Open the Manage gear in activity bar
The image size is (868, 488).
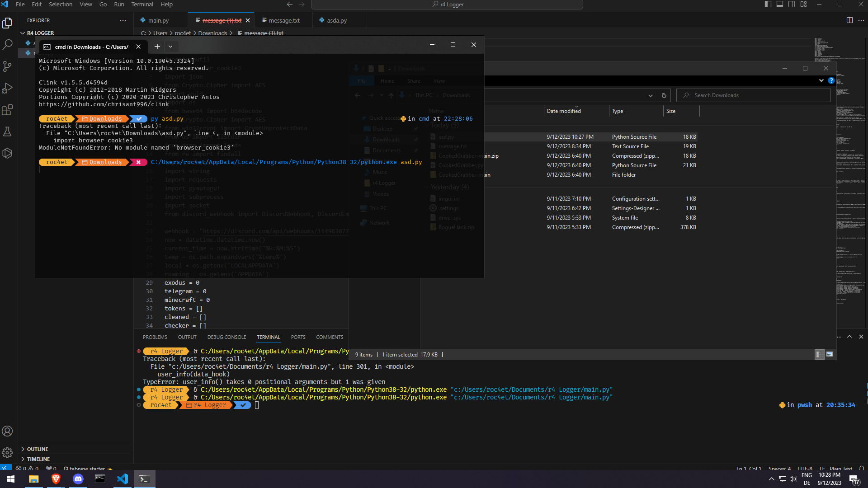(x=7, y=453)
